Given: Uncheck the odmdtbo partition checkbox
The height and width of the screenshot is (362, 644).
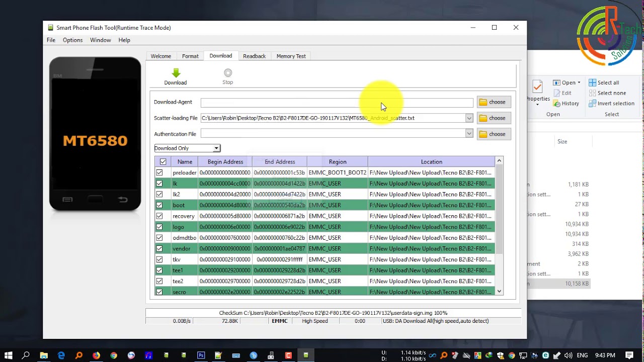Looking at the screenshot, I should (x=159, y=238).
